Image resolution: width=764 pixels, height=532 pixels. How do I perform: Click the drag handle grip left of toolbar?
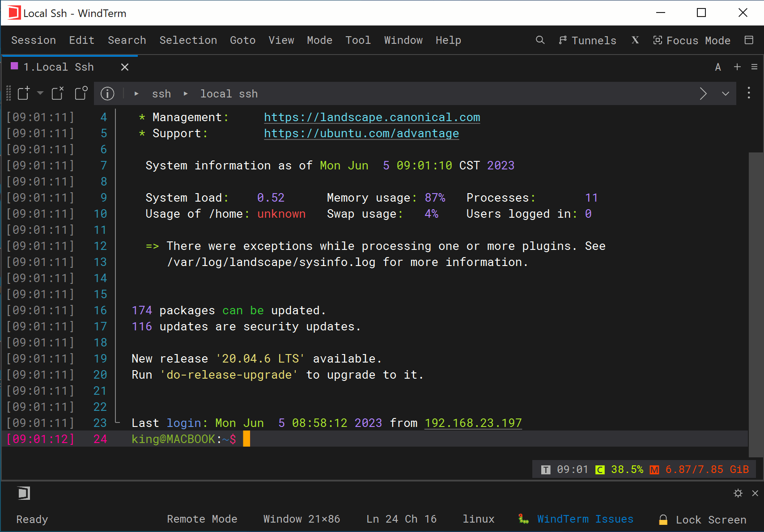[8, 93]
